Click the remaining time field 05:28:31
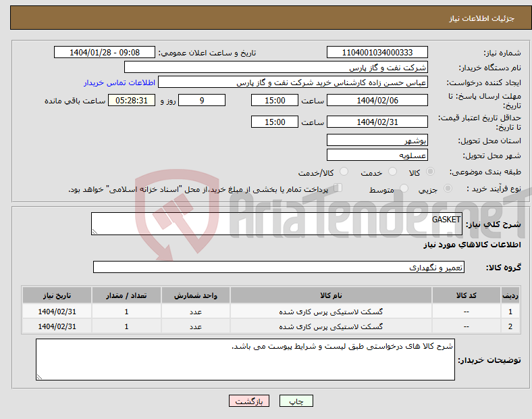This screenshot has height=419, width=532. click(x=132, y=100)
